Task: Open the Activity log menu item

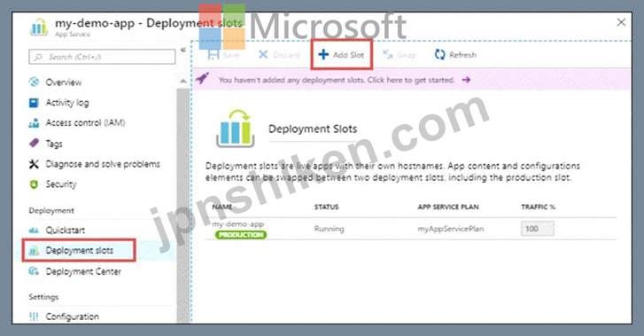Action: [x=67, y=103]
